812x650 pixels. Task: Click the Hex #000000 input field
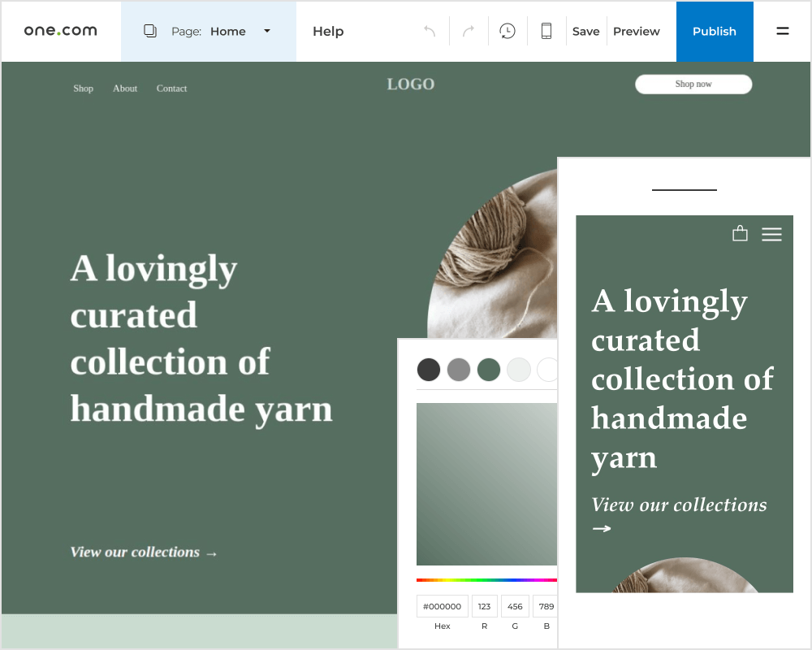click(x=443, y=606)
